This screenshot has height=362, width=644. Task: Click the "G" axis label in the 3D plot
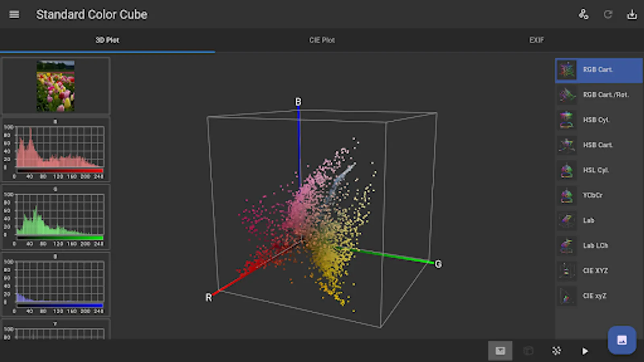pos(438,264)
